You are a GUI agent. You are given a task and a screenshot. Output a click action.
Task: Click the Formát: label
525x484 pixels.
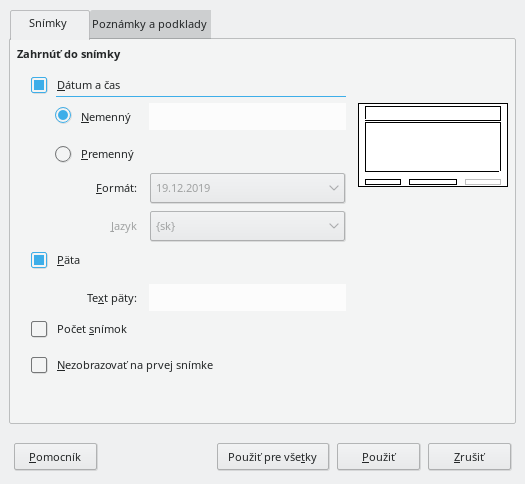point(116,188)
